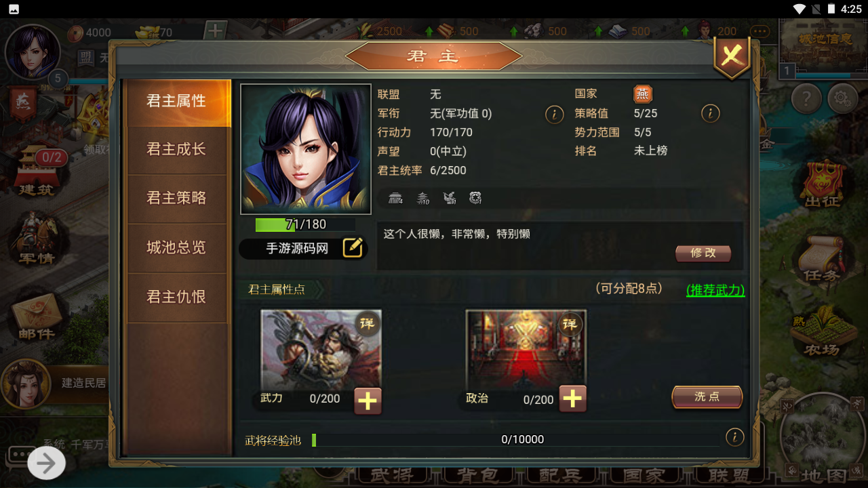Viewport: 868px width, 488px height.
Task: Open the 君主仇恨 tab
Action: pyautogui.click(x=176, y=297)
